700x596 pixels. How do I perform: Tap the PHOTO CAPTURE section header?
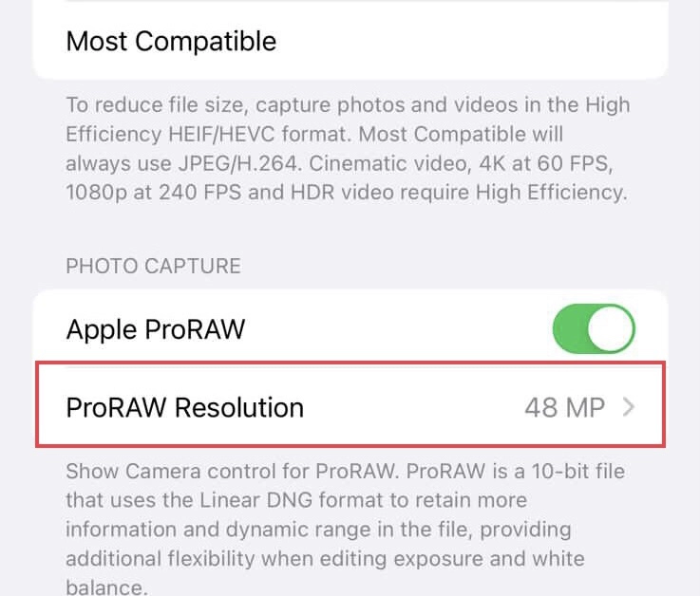point(153,267)
